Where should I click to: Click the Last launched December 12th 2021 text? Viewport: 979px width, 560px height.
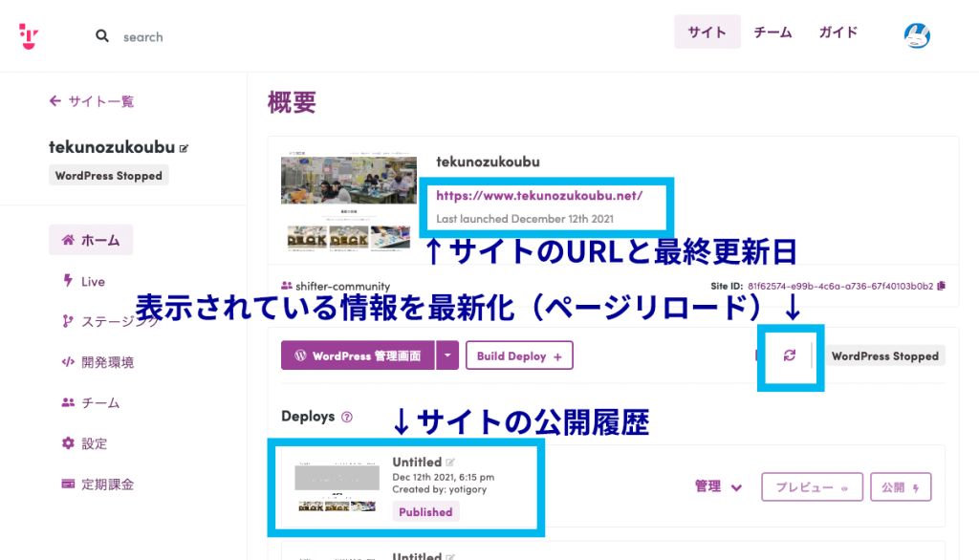coord(525,219)
